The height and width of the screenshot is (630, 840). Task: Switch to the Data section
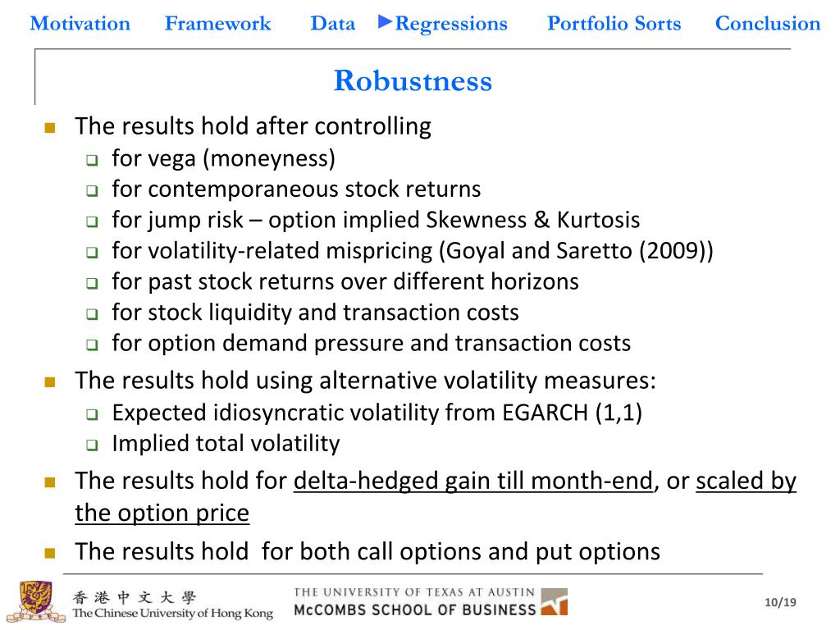[x=332, y=24]
